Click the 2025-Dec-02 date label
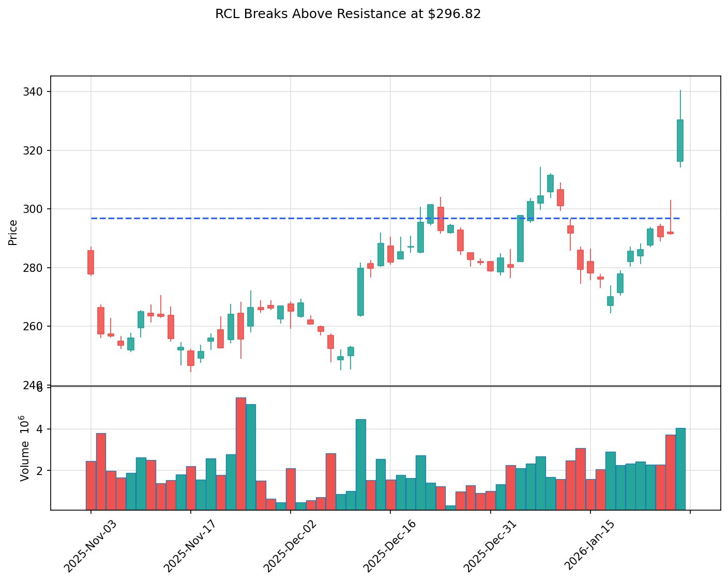Image resolution: width=728 pixels, height=582 pixels. [x=290, y=546]
